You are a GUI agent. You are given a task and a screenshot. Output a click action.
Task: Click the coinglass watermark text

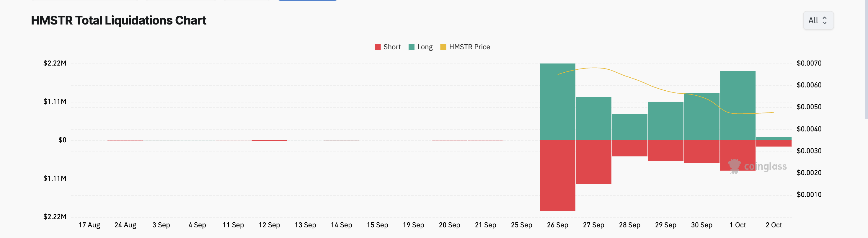765,167
